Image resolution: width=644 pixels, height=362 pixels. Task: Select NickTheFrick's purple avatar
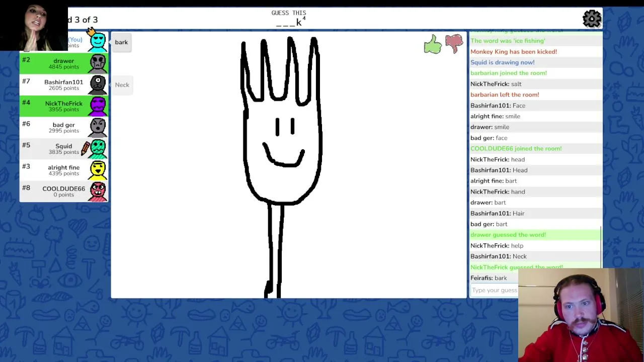98,106
